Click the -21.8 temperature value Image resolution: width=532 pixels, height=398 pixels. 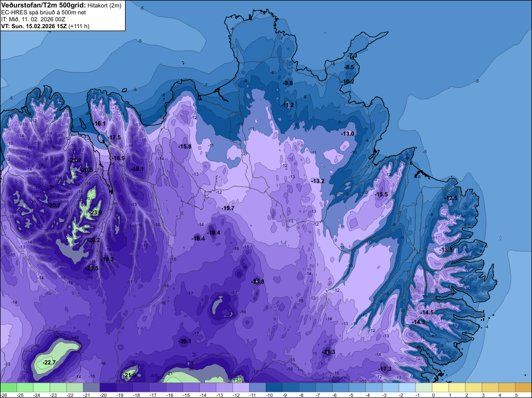[x=257, y=281]
